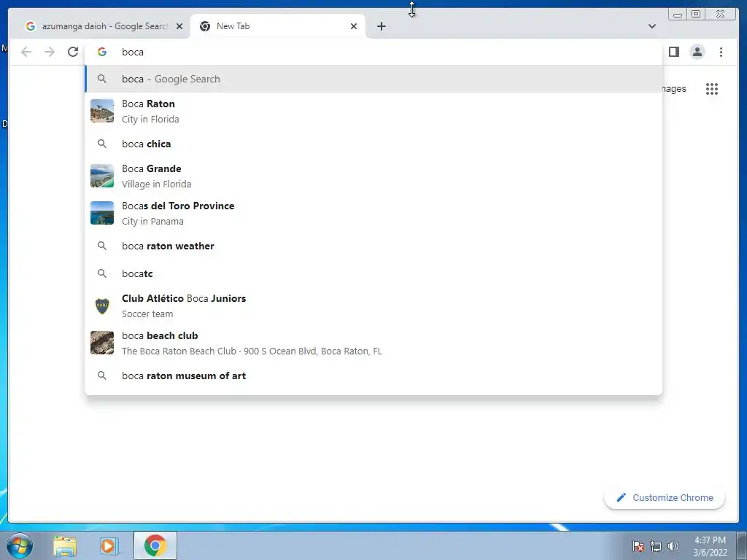The height and width of the screenshot is (560, 747).
Task: Open File Explorer from the taskbar
Action: click(65, 546)
